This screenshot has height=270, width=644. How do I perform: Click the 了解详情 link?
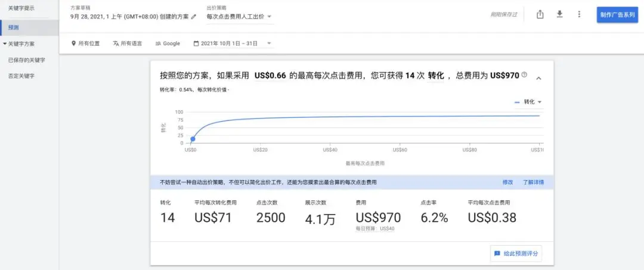point(533,182)
